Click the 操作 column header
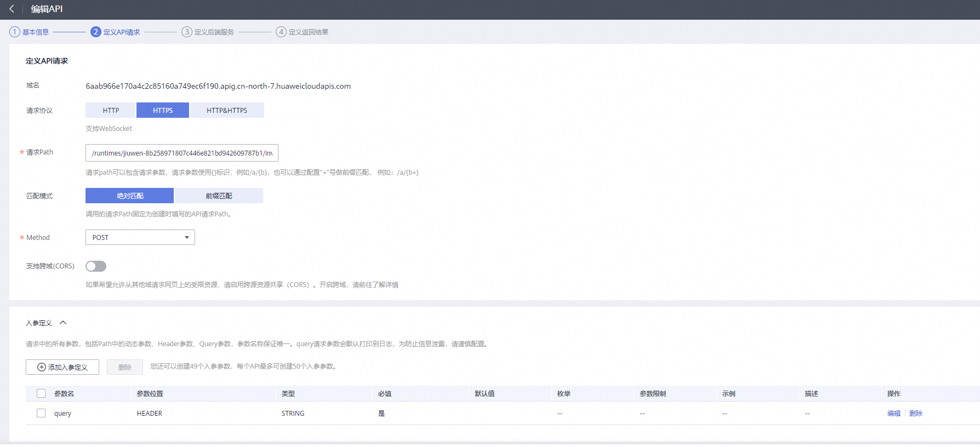Image resolution: width=980 pixels, height=447 pixels. (894, 394)
